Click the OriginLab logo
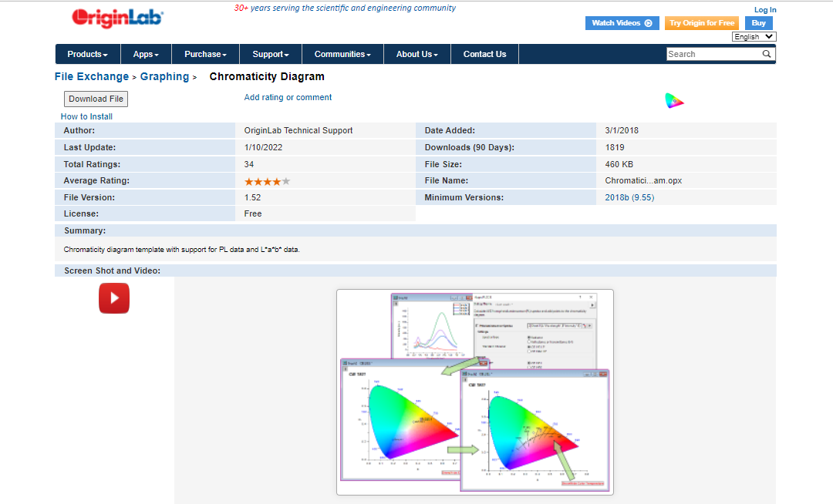The height and width of the screenshot is (504, 833). (x=117, y=18)
